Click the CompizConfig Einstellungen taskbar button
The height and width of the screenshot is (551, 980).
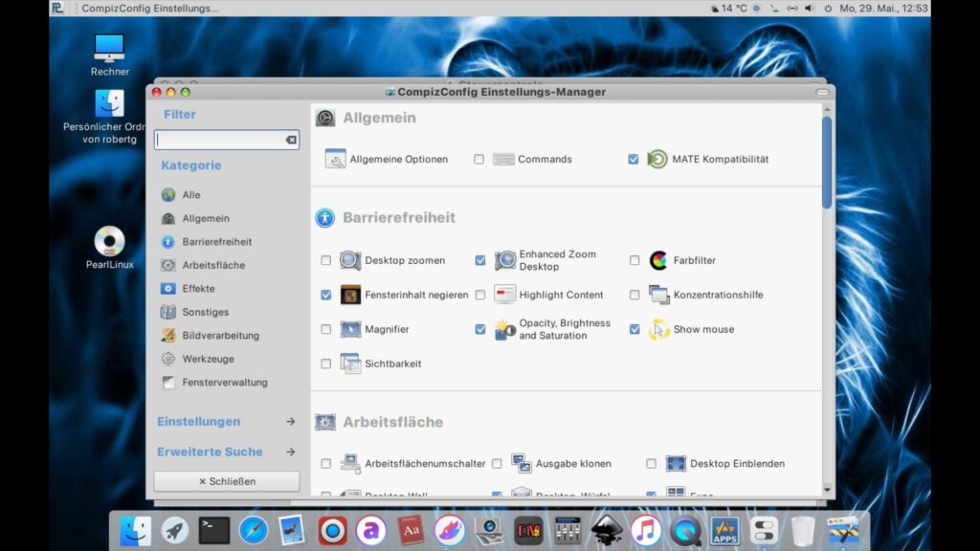click(x=150, y=8)
